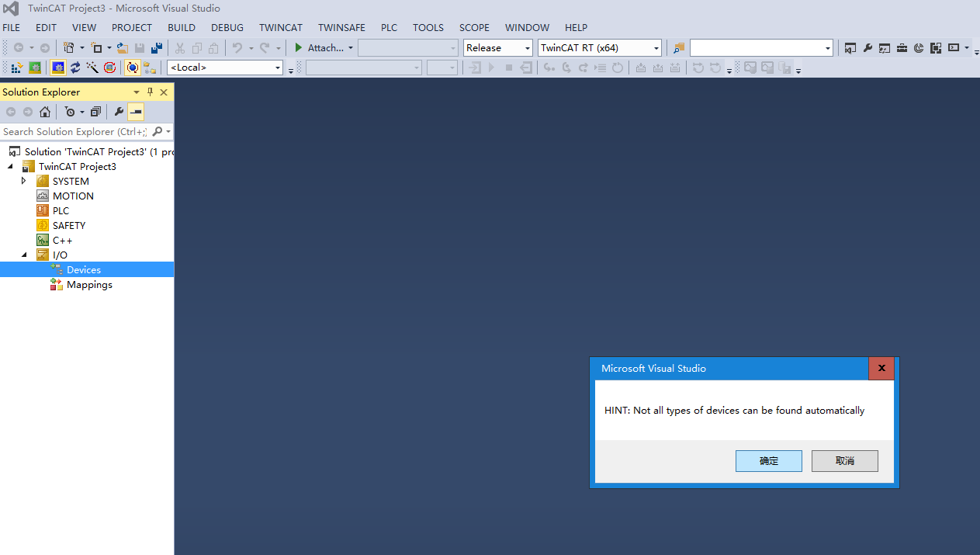Screen dimensions: 980x555
Task: Click Solution Explorer Home icon
Action: 45,112
